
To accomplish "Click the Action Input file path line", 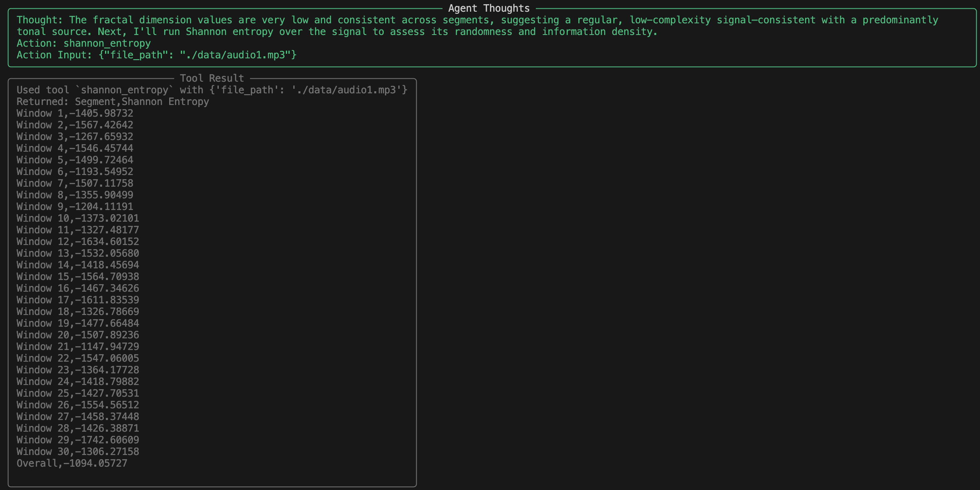I will pos(156,55).
